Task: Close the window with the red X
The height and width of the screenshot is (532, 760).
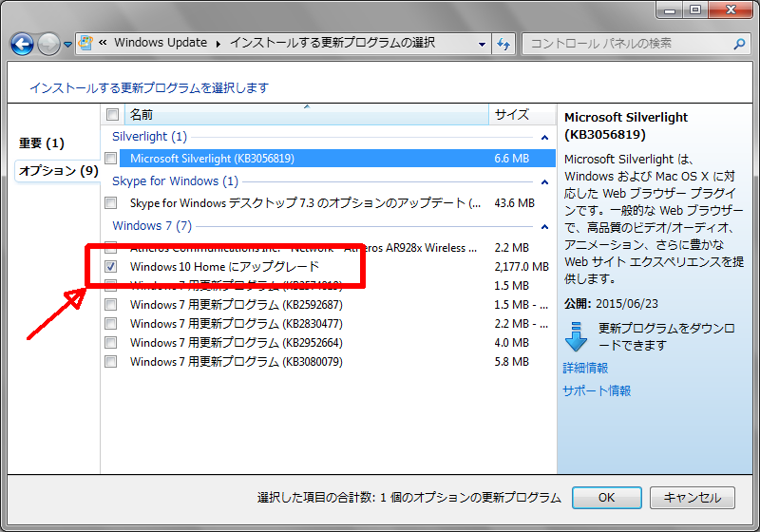Action: 731,9
